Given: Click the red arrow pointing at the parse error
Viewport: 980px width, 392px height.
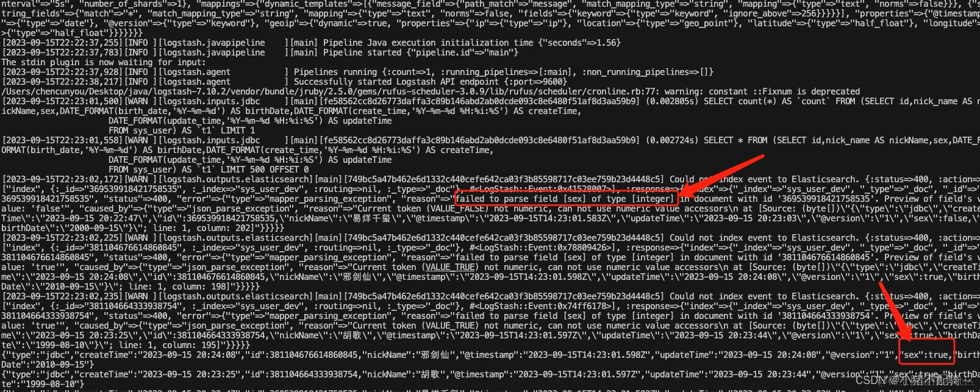Looking at the screenshot, I should tap(720, 177).
